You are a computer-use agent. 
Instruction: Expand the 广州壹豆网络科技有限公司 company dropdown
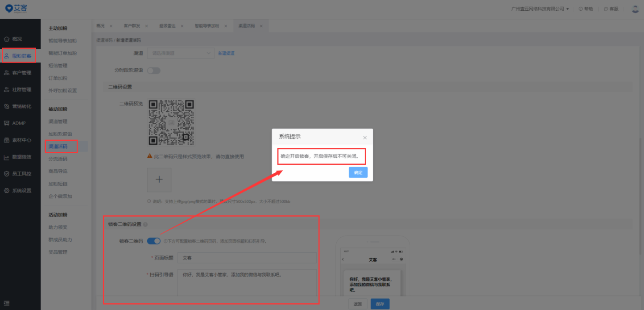tap(540, 9)
